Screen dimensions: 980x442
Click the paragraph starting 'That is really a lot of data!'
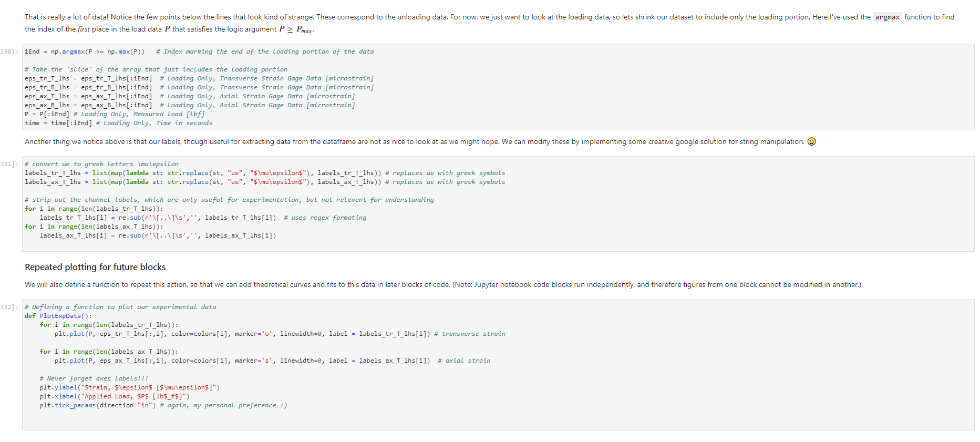pyautogui.click(x=489, y=23)
